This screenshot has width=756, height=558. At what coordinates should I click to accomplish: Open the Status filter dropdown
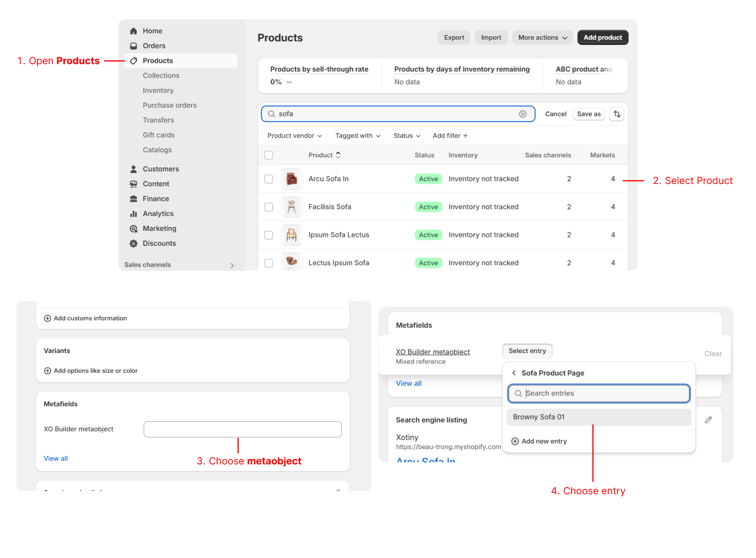pyautogui.click(x=406, y=136)
